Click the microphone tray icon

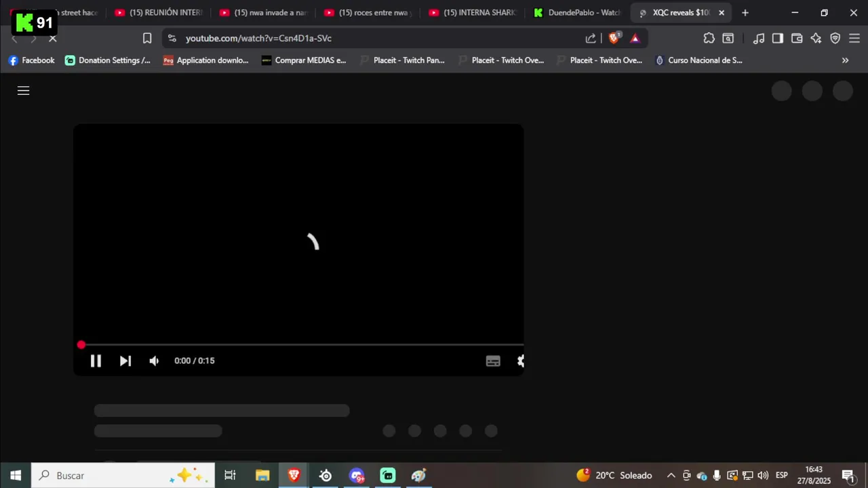pyautogui.click(x=717, y=476)
